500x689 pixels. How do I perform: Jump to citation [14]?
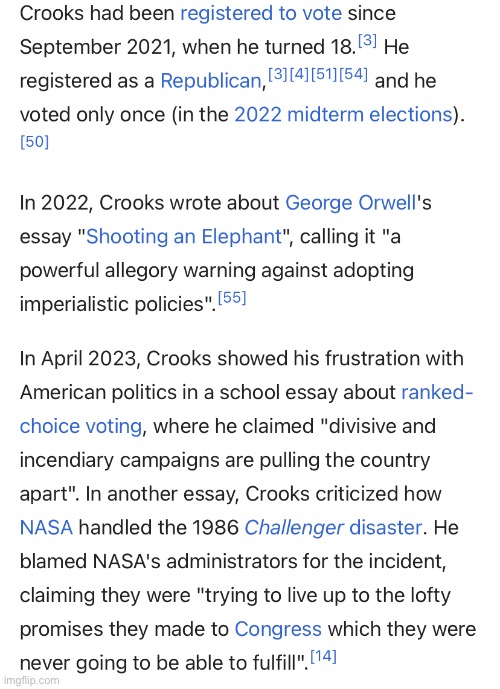point(323,656)
